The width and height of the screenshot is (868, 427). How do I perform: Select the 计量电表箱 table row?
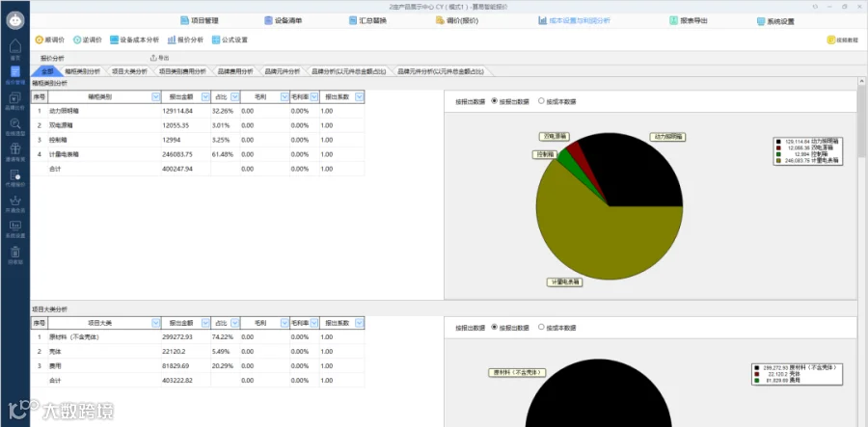pyautogui.click(x=198, y=154)
